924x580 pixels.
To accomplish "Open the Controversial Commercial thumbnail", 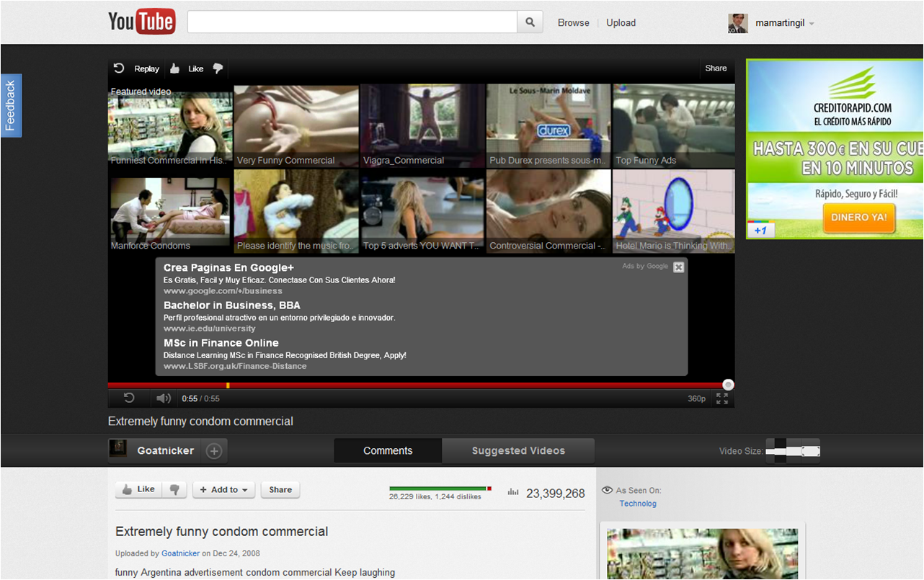I will (548, 211).
